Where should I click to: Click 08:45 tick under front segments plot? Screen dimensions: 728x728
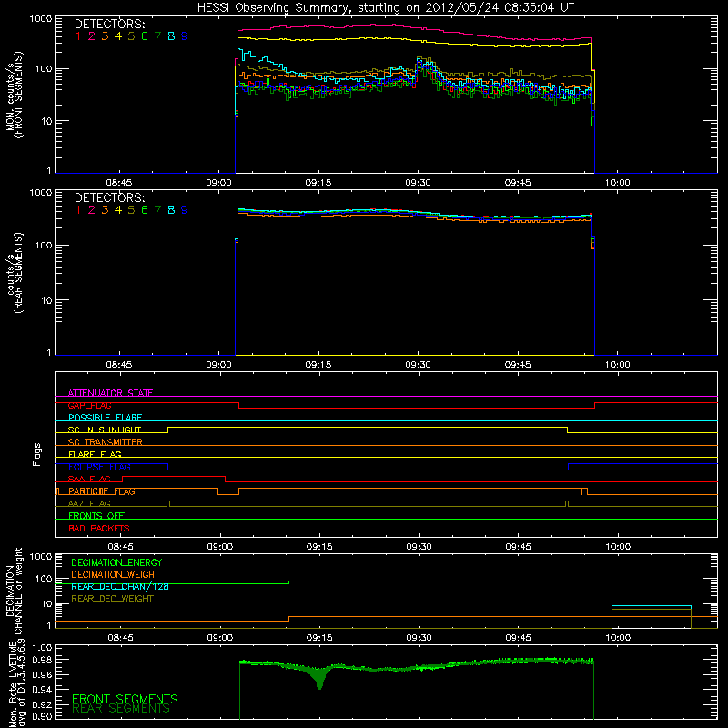(119, 183)
